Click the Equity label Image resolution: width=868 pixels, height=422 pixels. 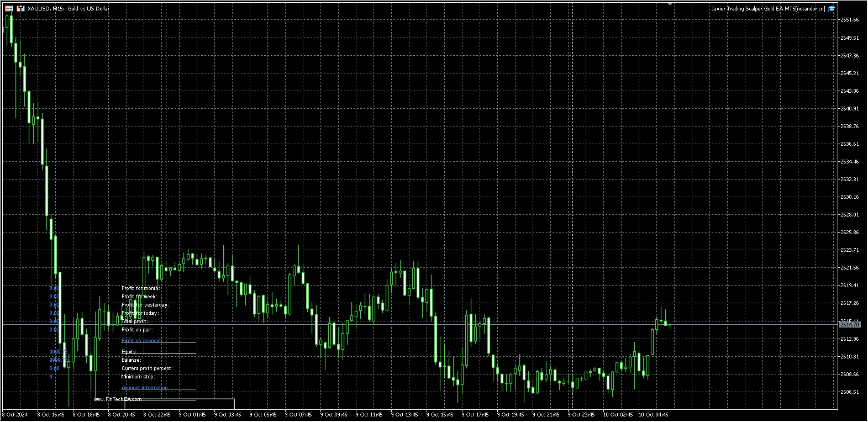click(129, 352)
